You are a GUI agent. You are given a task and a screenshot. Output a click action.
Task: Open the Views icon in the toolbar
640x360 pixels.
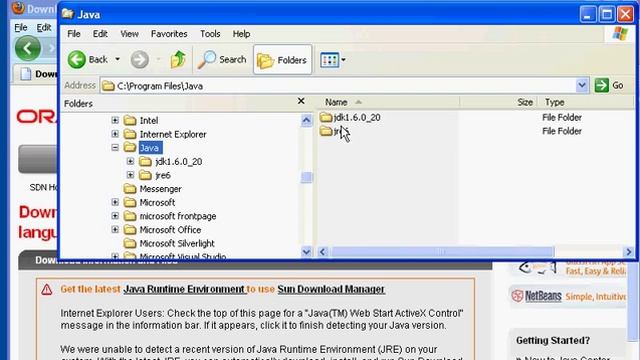[x=329, y=60]
